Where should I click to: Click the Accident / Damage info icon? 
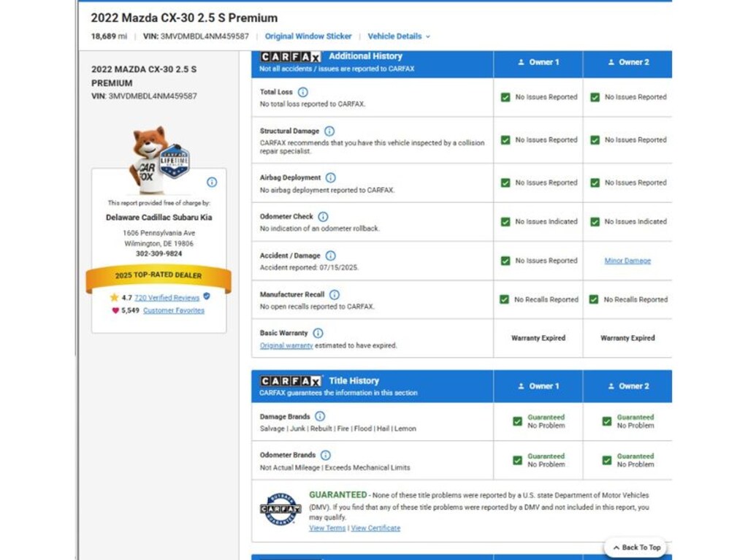click(x=330, y=256)
